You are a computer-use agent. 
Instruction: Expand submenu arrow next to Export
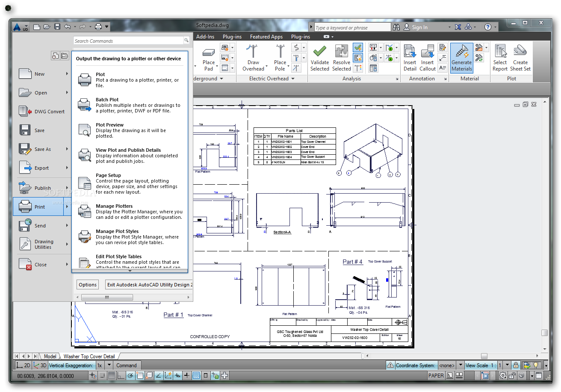click(67, 168)
